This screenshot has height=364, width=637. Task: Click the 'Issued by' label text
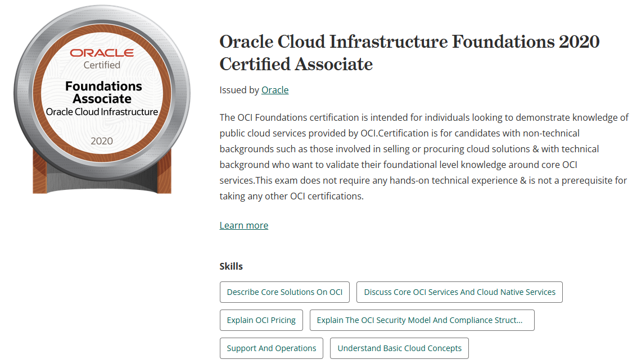point(240,90)
